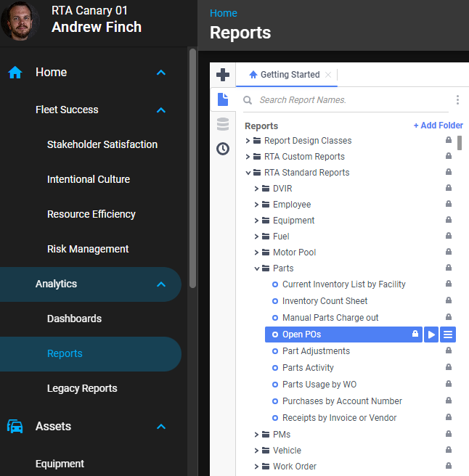Click the Home house icon in sidebar
The height and width of the screenshot is (476, 469).
click(x=15, y=73)
